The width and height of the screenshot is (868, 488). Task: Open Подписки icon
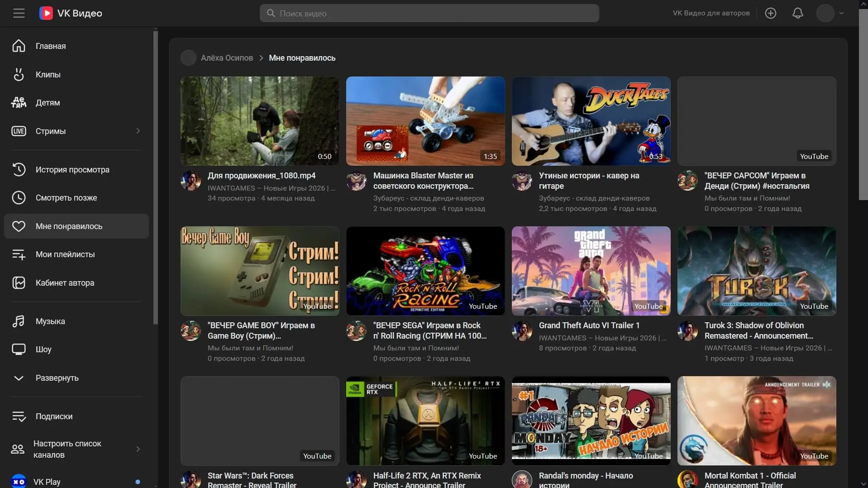click(19, 416)
